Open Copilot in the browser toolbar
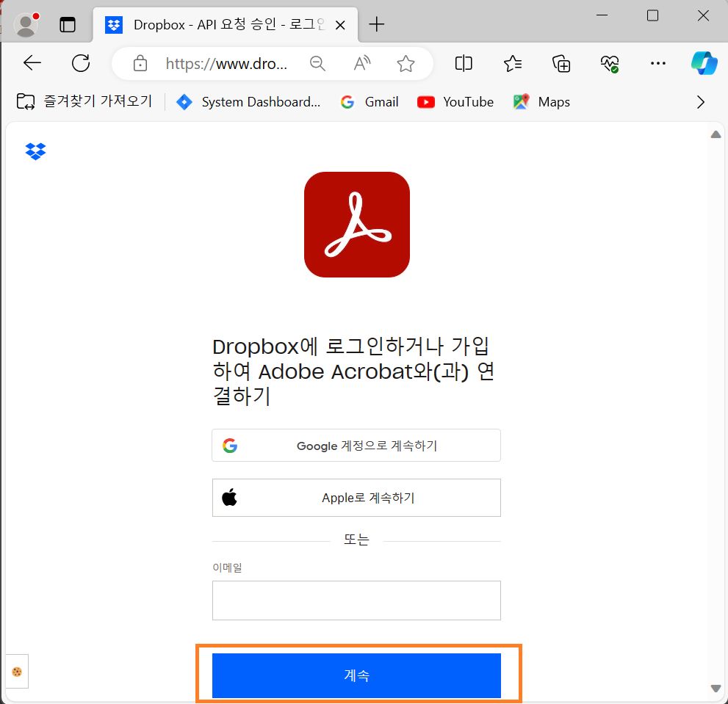Image resolution: width=728 pixels, height=704 pixels. [703, 64]
